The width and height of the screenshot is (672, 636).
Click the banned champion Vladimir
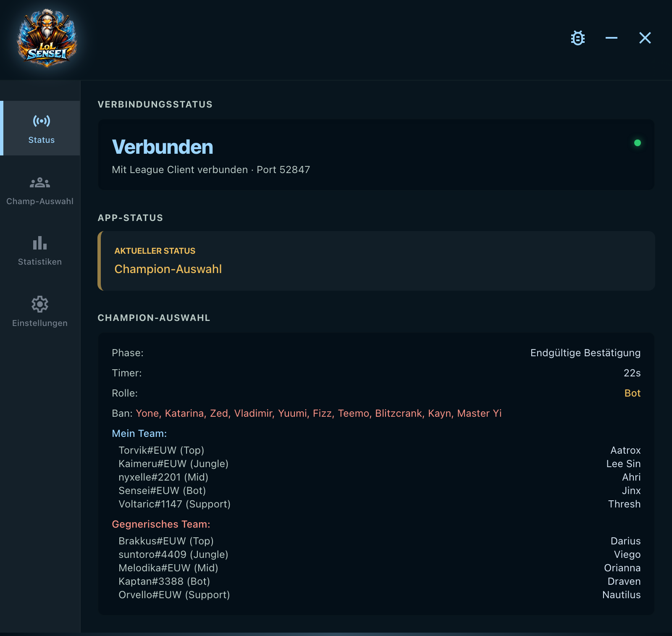253,413
